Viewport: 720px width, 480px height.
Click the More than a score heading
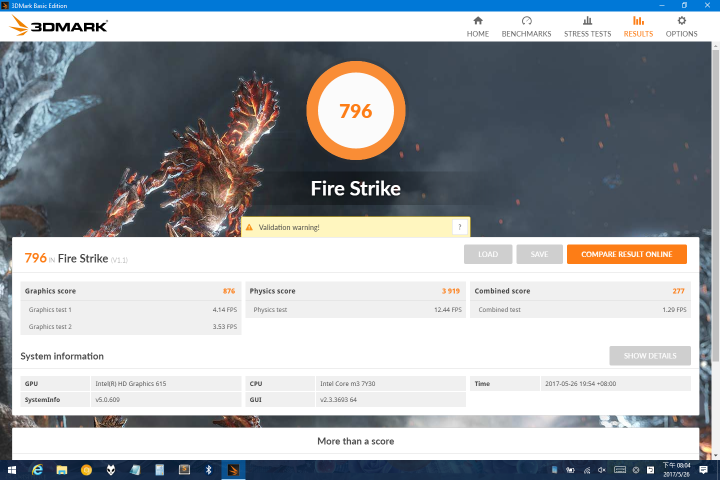tap(356, 441)
